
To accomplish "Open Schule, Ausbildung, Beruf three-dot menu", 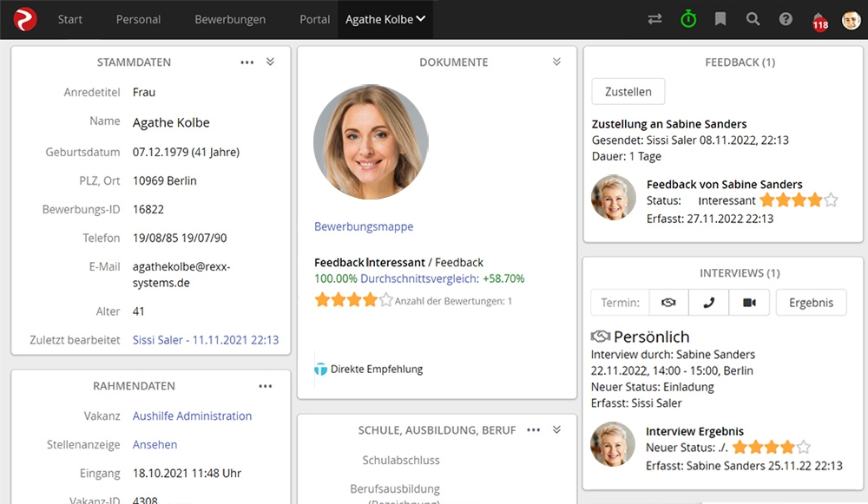I will tap(533, 430).
